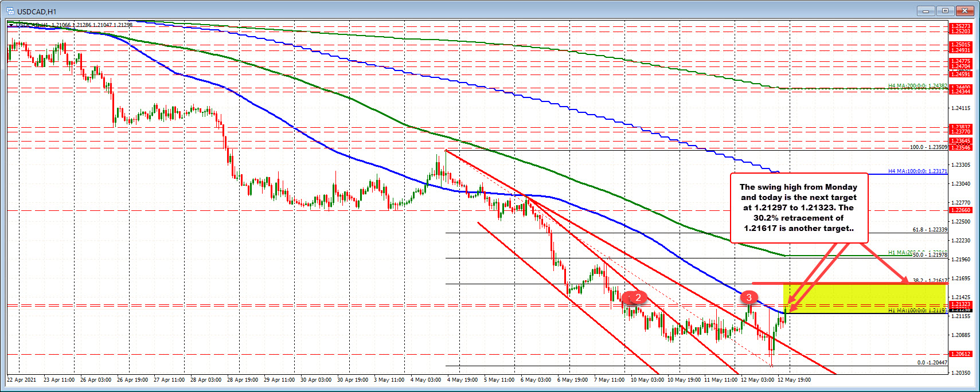Minimize the USDCAD,H1 chart window
Screen dimensions: 980x392
[926, 11]
